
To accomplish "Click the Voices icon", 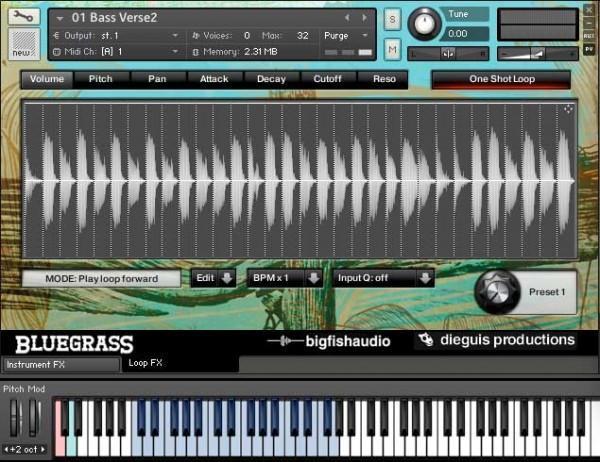I will pyautogui.click(x=196, y=36).
